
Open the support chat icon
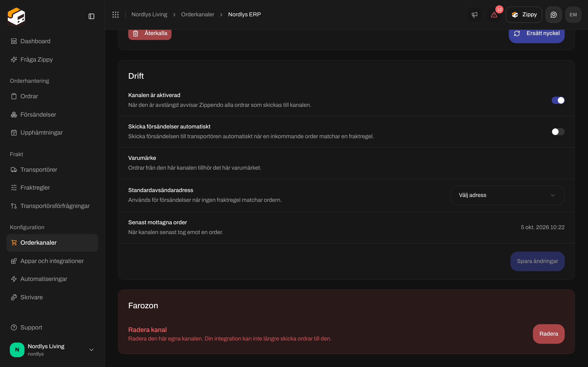[553, 14]
